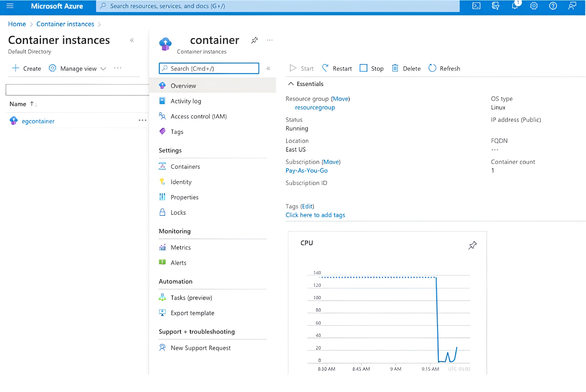Open Cloud Shell from top bar
Viewport: 586px width, 392px height.
[x=476, y=6]
